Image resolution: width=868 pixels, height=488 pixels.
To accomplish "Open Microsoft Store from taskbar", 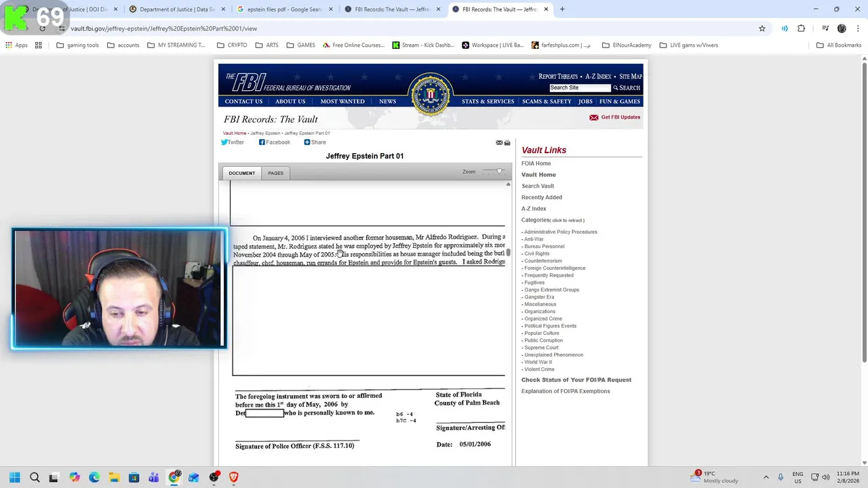I will point(134,478).
